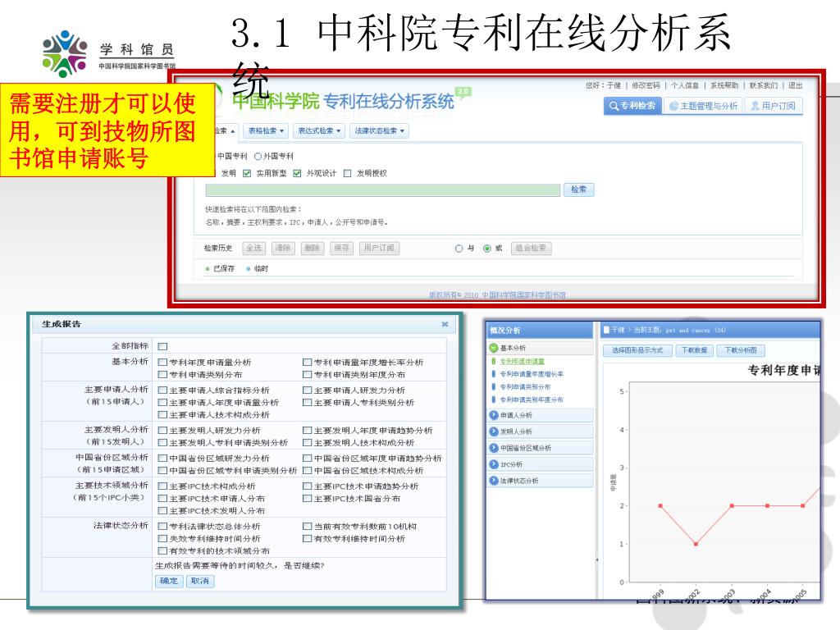The image size is (840, 630).
Task: Check 专利申请量年度增长率分析 option
Action: coord(307,363)
